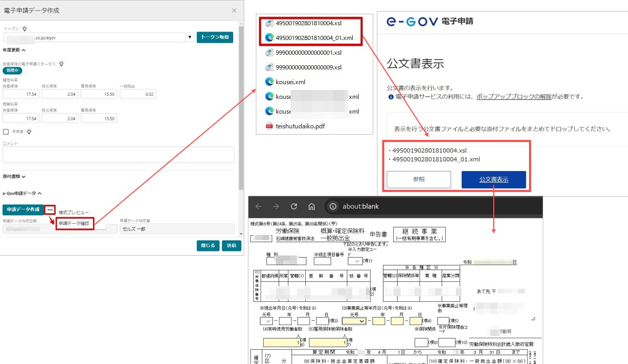628x364 pixels.
Task: Choose 様式プレビュー from the popup menu
Action: (x=74, y=213)
